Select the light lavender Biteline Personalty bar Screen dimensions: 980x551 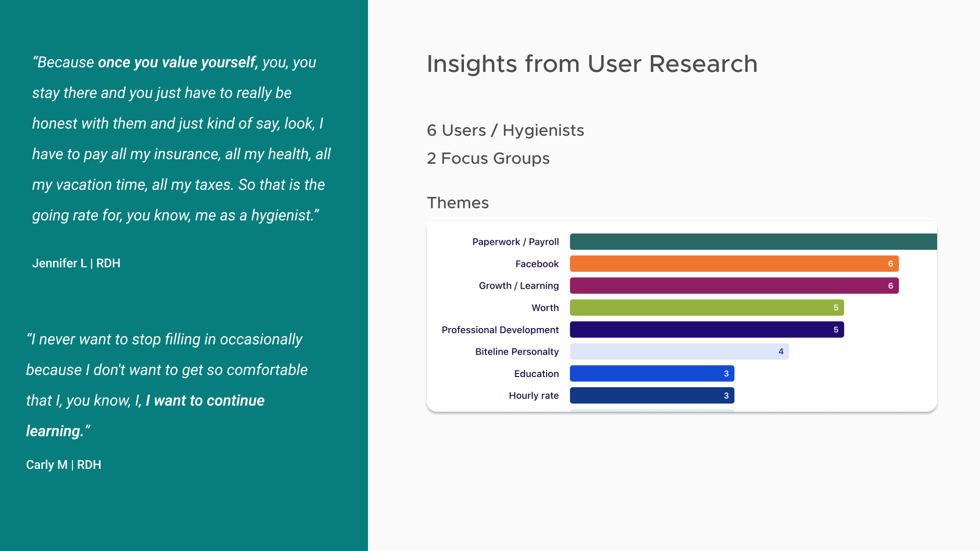[679, 352]
